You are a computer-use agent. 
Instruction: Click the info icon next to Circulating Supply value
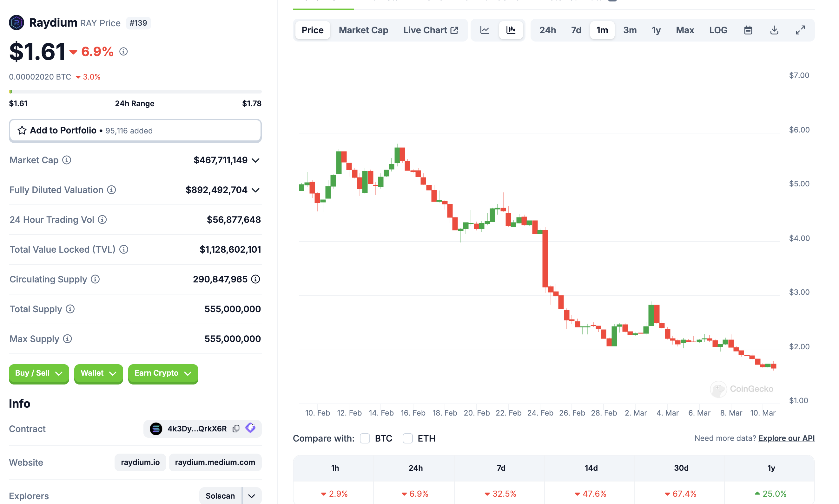[256, 279]
